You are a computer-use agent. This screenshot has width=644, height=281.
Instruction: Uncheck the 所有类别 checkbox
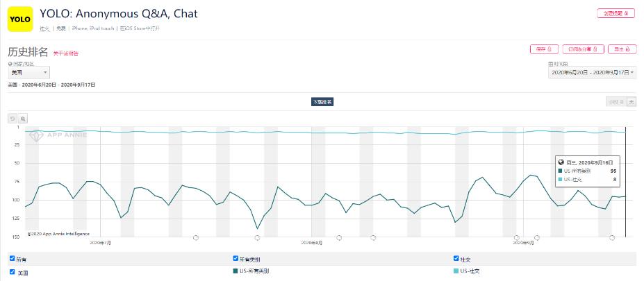point(236,259)
